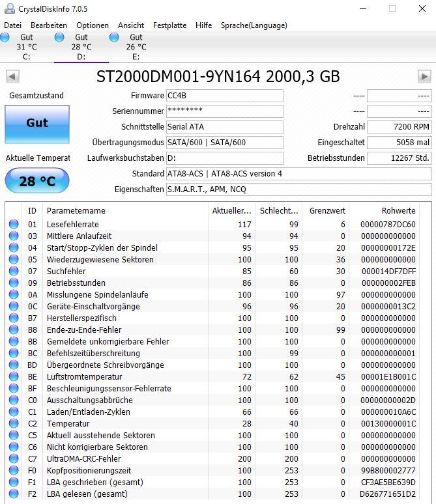This screenshot has height=504, width=436.
Task: Click the blue status orb for drive E:
Action: (114, 37)
